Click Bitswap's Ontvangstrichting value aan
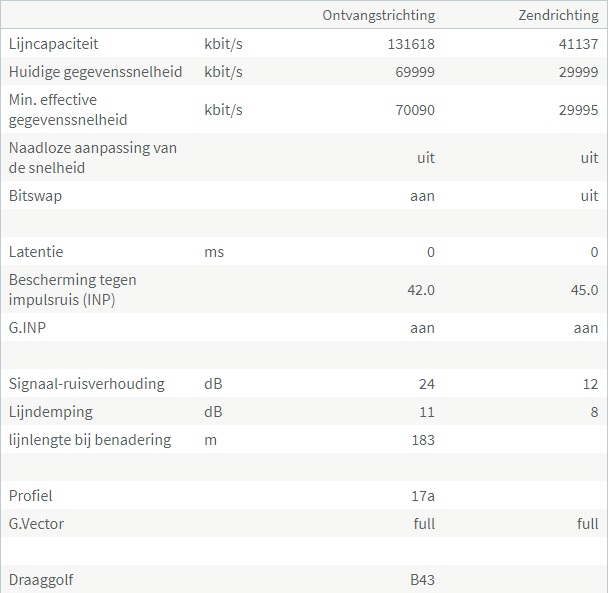608x593 pixels. 422,196
